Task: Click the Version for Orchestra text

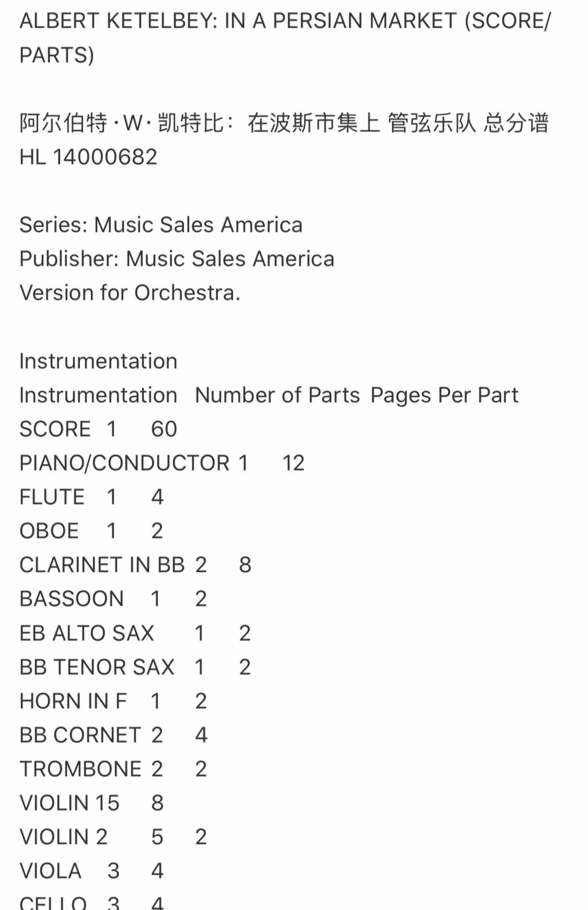Action: (x=130, y=293)
